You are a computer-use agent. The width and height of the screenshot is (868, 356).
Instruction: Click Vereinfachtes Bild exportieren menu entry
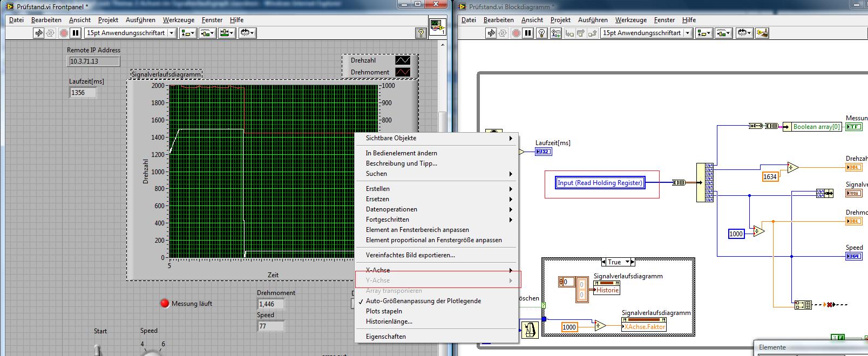pos(410,255)
